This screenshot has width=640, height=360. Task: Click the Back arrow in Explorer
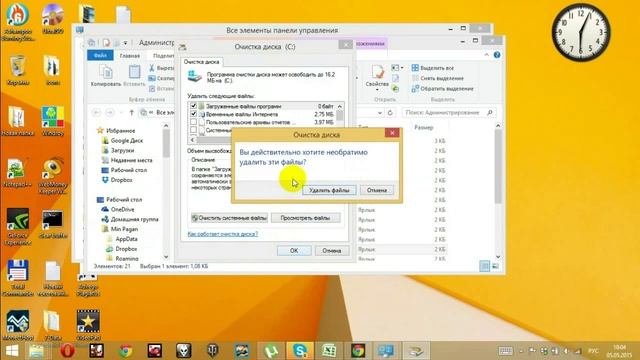click(x=96, y=112)
